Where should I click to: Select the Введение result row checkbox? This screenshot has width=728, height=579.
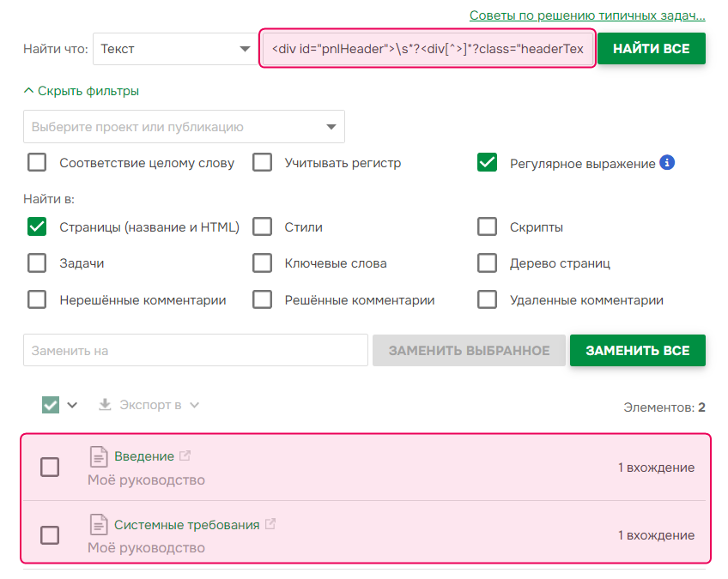(51, 467)
